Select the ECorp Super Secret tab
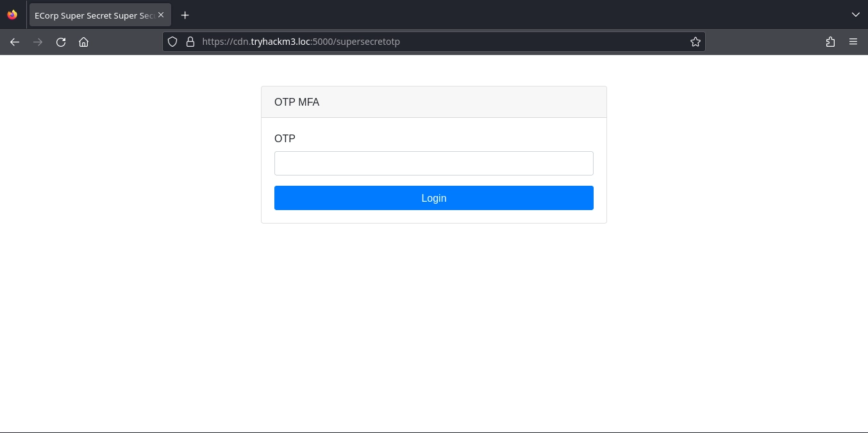Image resolution: width=868 pixels, height=433 pixels. point(93,15)
